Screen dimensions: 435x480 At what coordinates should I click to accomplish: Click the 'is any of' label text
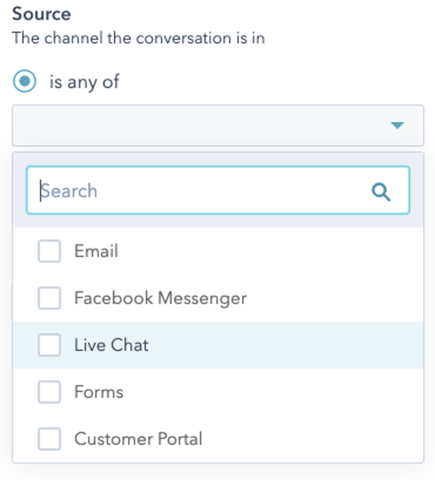pyautogui.click(x=84, y=82)
